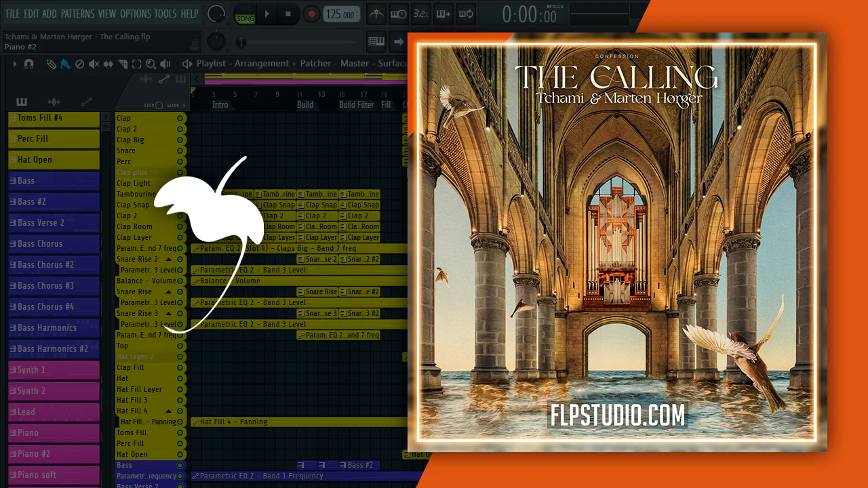Toggle the metronome icon
This screenshot has height=488, width=868.
click(376, 14)
